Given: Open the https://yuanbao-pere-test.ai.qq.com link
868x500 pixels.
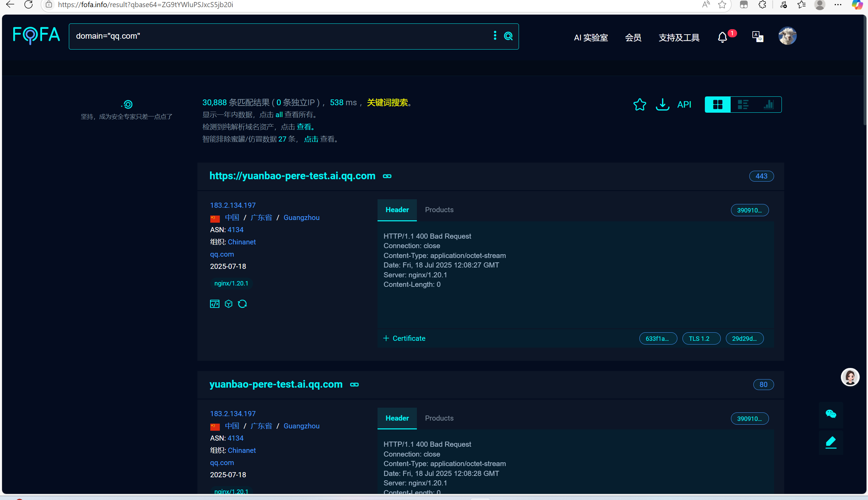Looking at the screenshot, I should pyautogui.click(x=292, y=176).
